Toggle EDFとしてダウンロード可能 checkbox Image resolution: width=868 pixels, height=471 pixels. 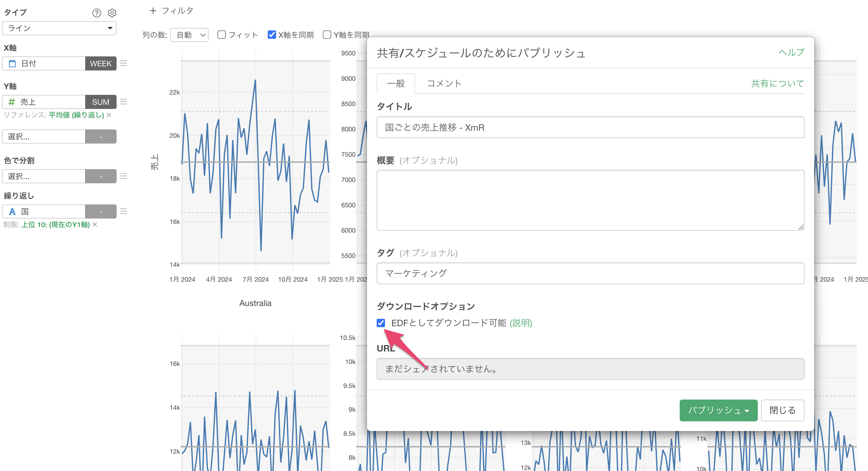pyautogui.click(x=381, y=323)
